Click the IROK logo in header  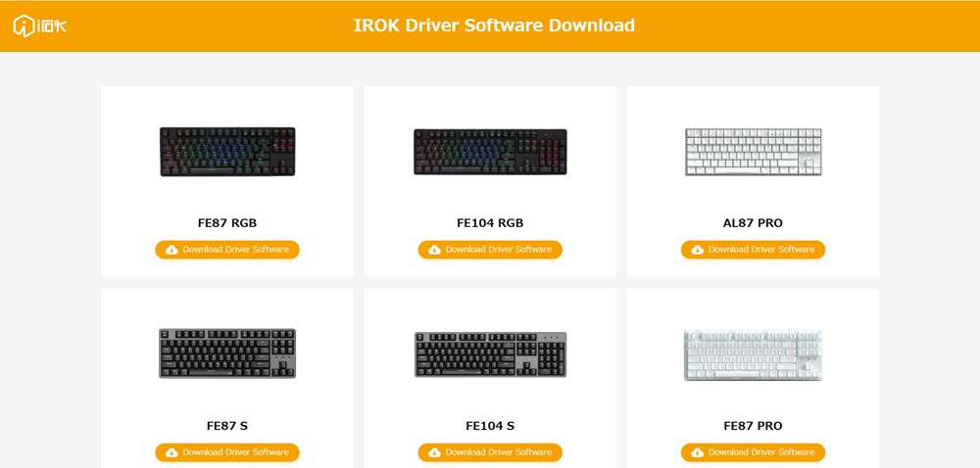click(40, 25)
